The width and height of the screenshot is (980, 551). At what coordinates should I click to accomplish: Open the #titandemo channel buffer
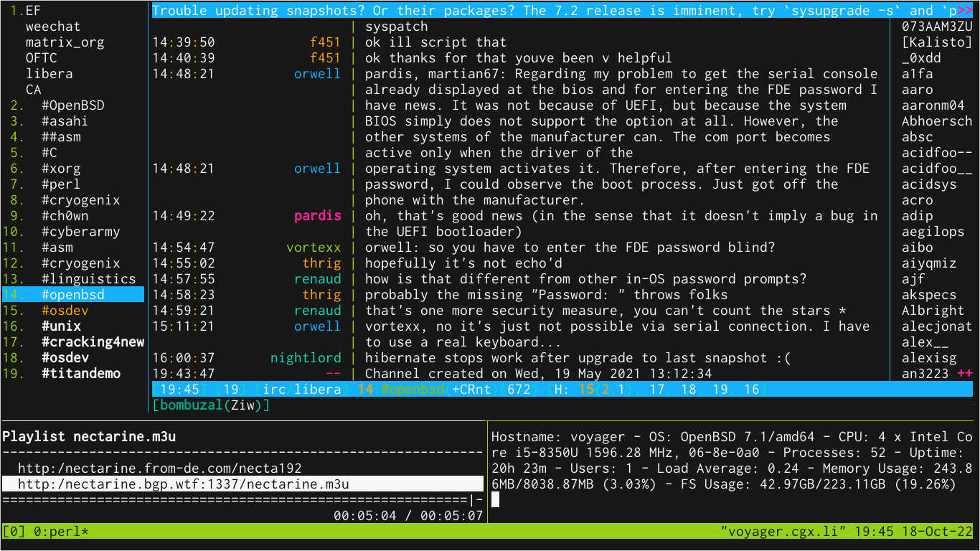81,374
